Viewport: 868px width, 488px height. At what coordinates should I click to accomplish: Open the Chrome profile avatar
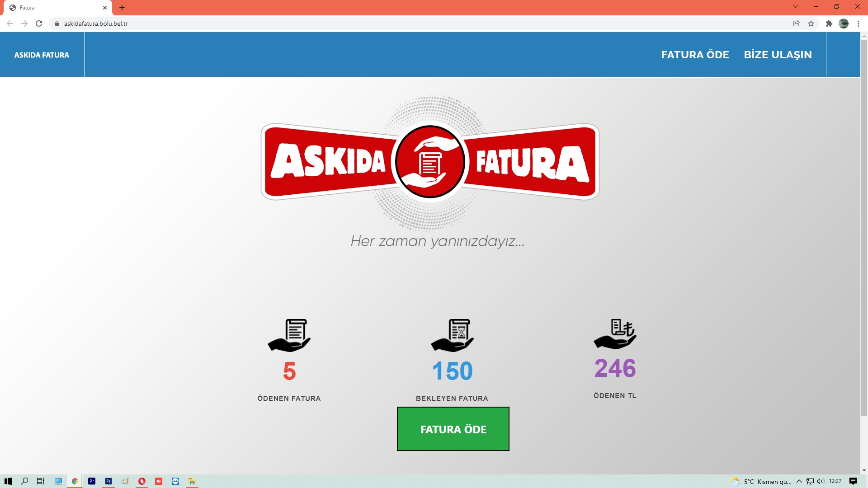click(844, 23)
